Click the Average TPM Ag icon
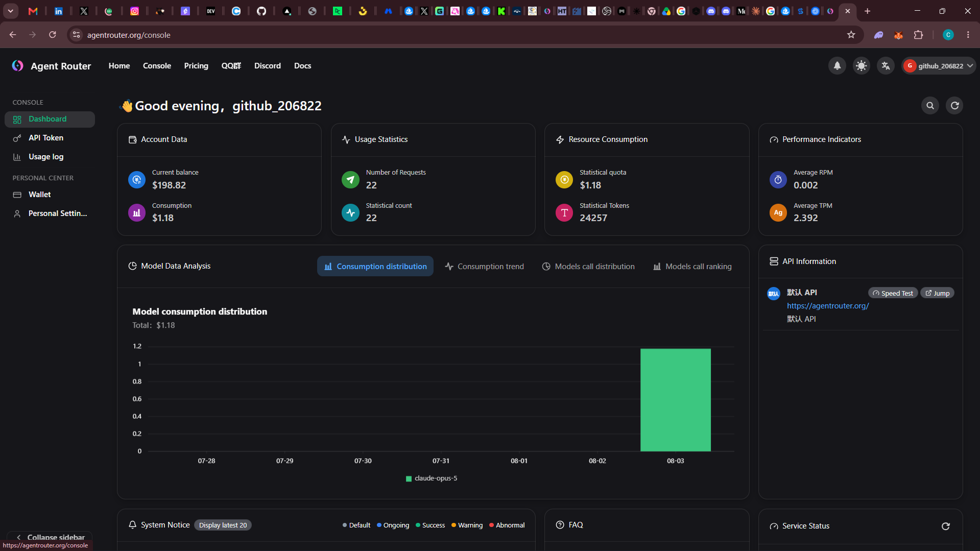Screen dimensions: 980x551 (778, 213)
